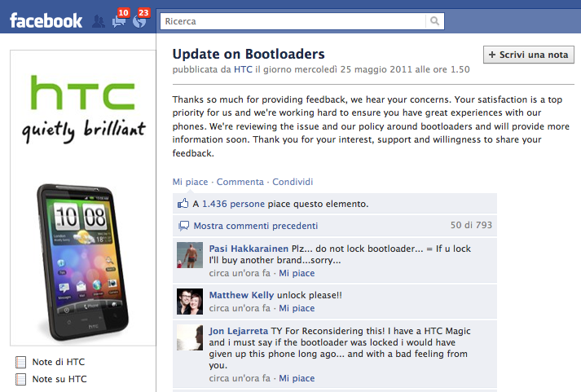The width and height of the screenshot is (581, 392).
Task: Click Mi piace under the note
Action: click(x=190, y=182)
